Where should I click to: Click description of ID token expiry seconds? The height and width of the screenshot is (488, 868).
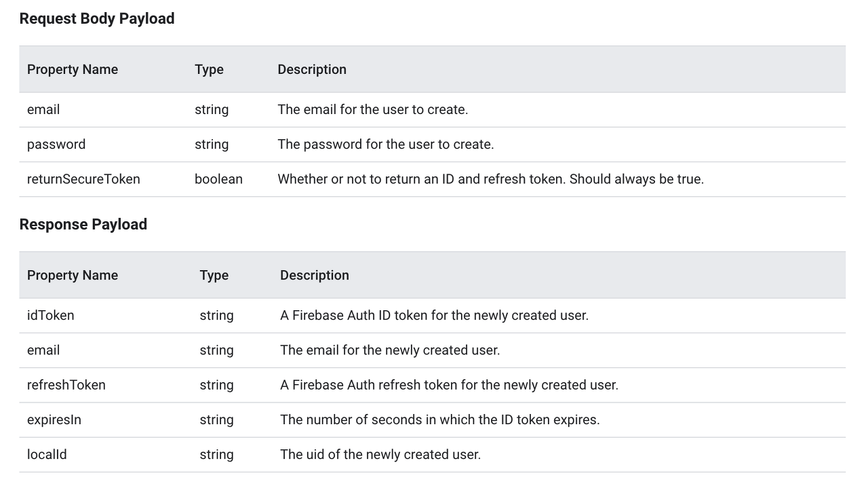coord(440,420)
